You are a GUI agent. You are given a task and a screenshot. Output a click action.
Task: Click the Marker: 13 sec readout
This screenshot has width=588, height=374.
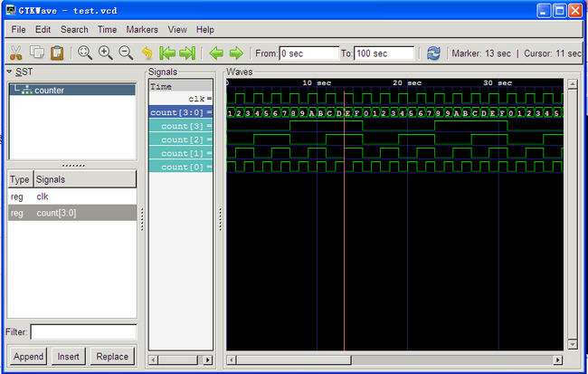(481, 53)
